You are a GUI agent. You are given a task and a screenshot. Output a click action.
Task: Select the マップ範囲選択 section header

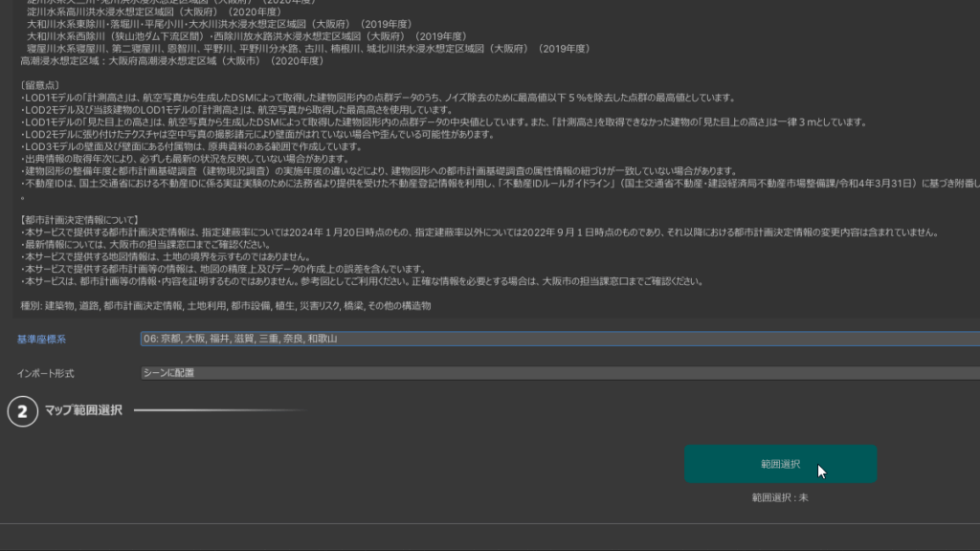pos(83,410)
